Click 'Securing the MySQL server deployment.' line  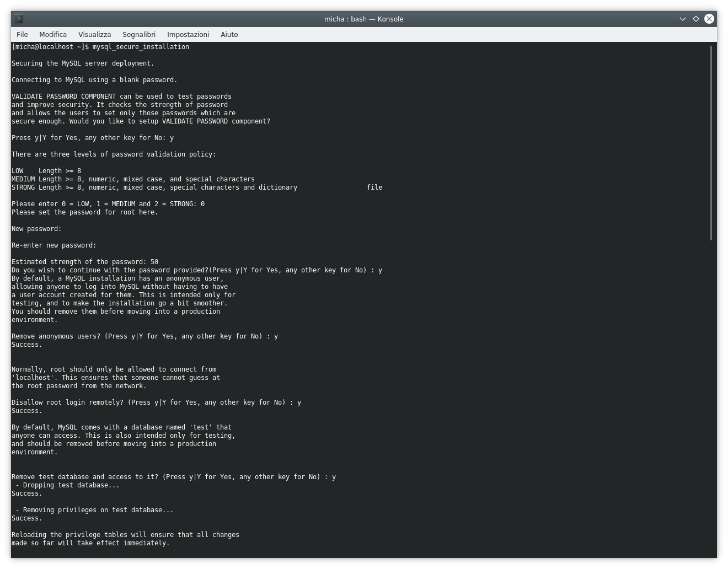coord(83,63)
